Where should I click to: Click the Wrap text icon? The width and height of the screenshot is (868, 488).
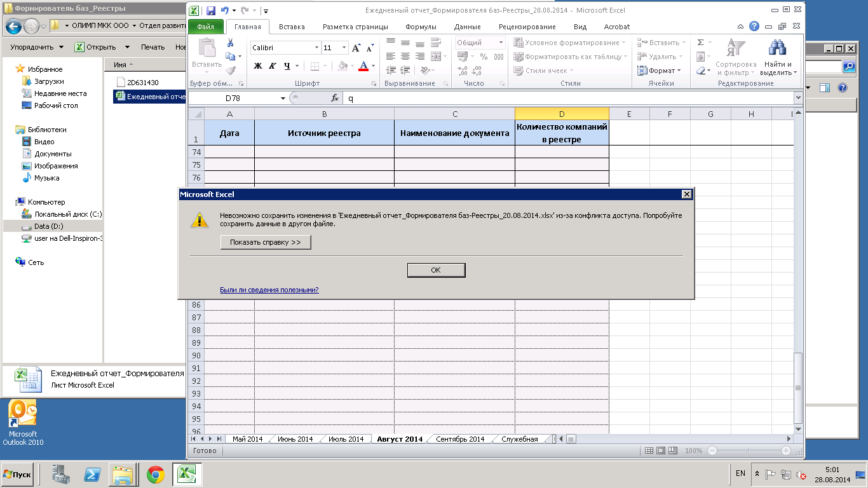436,43
